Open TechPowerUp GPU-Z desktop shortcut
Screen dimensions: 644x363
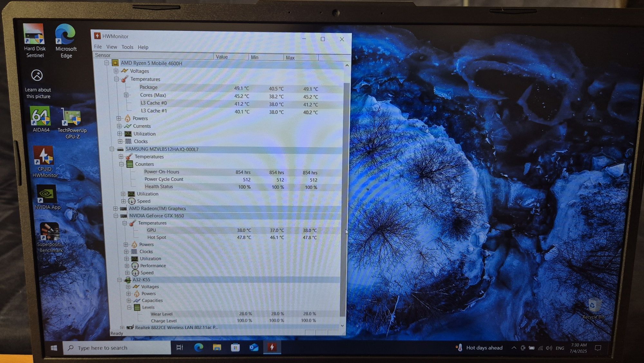[x=72, y=123]
